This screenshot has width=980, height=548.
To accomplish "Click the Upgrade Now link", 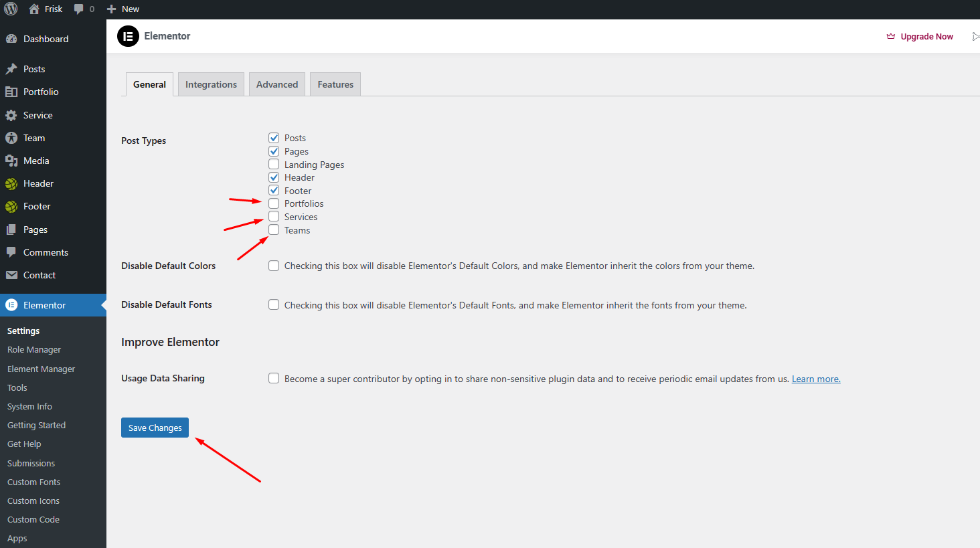I will 926,36.
